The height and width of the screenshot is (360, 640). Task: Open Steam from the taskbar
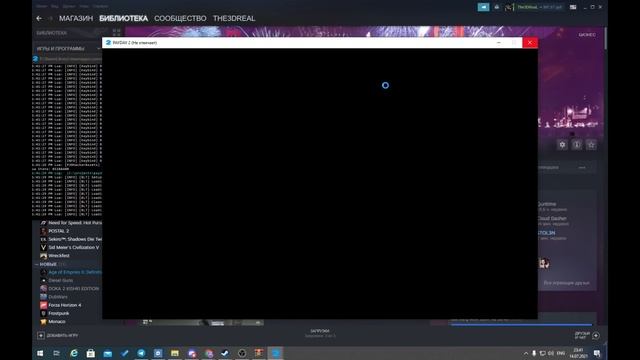click(x=225, y=353)
